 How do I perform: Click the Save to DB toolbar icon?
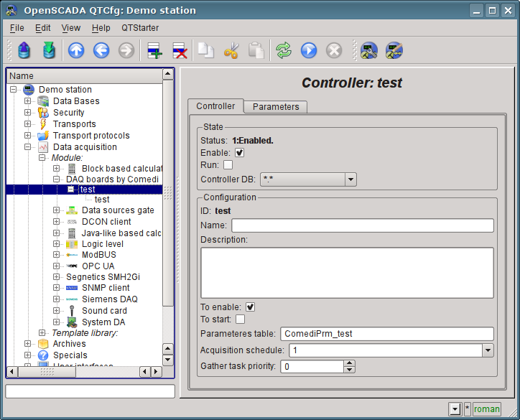[x=49, y=50]
